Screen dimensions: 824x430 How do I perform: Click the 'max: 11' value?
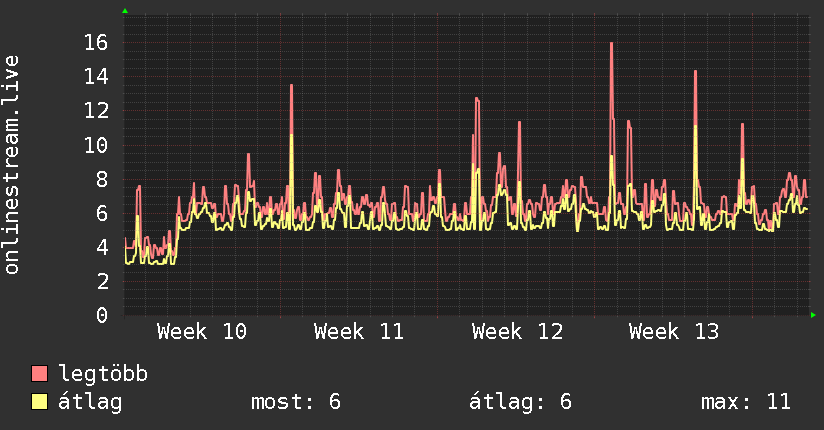pyautogui.click(x=746, y=402)
